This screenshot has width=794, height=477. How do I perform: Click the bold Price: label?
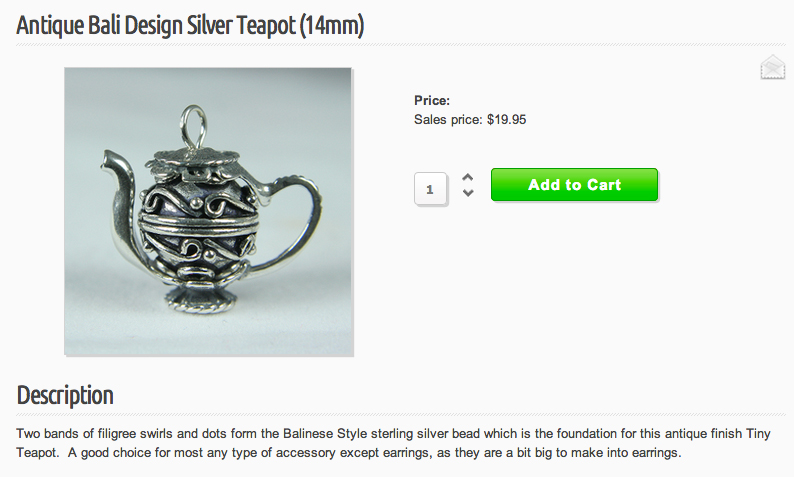tap(432, 100)
